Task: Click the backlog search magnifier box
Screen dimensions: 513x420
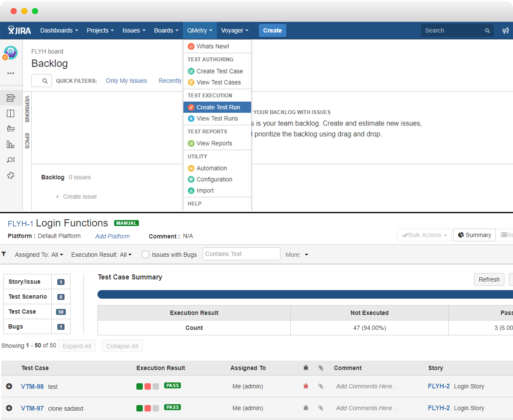Action: [42, 81]
